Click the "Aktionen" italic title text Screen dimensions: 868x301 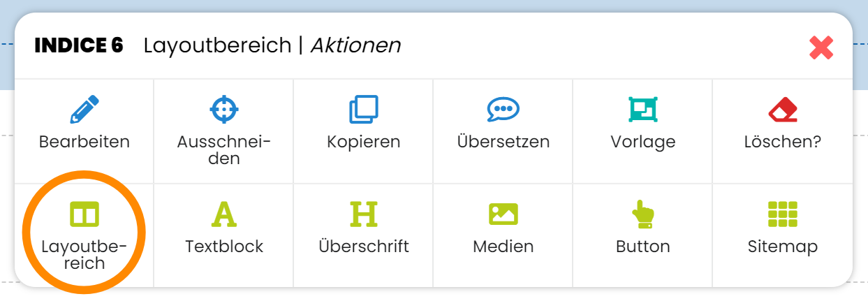tap(355, 46)
